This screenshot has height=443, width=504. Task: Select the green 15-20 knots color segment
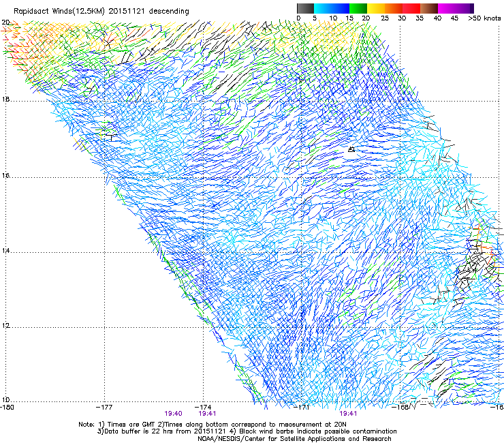click(x=358, y=8)
